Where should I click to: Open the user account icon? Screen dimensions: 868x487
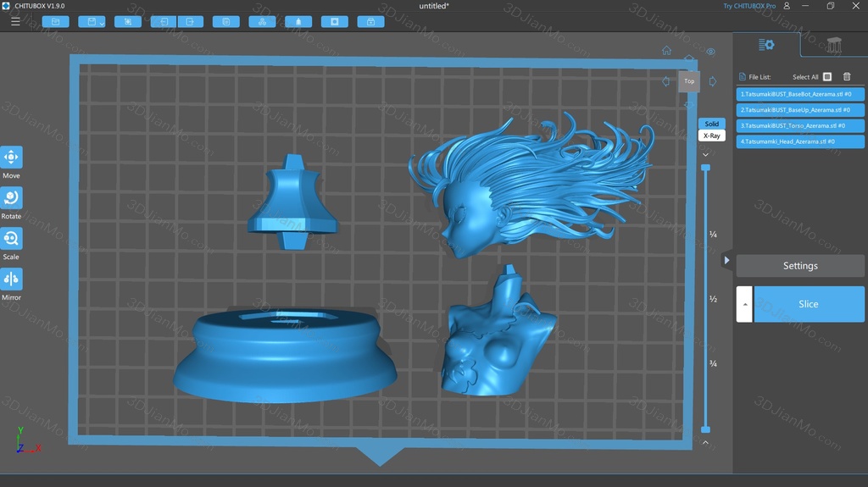pyautogui.click(x=787, y=6)
